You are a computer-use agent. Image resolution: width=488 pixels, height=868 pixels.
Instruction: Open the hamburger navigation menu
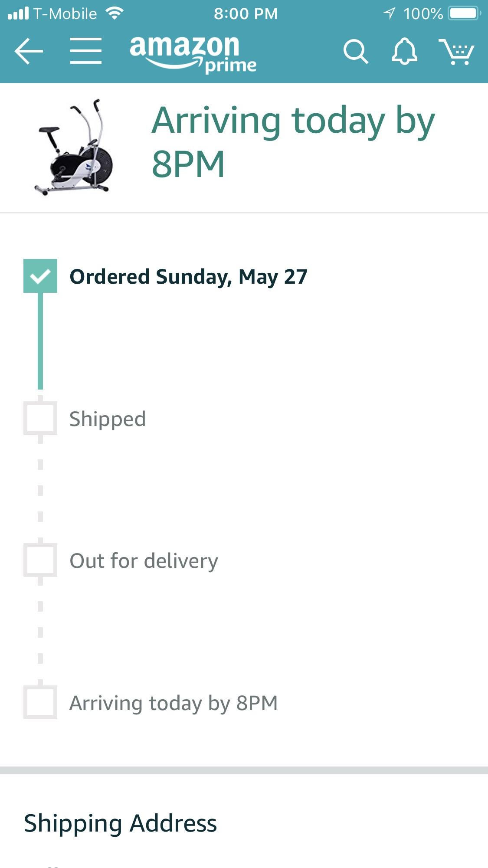86,52
